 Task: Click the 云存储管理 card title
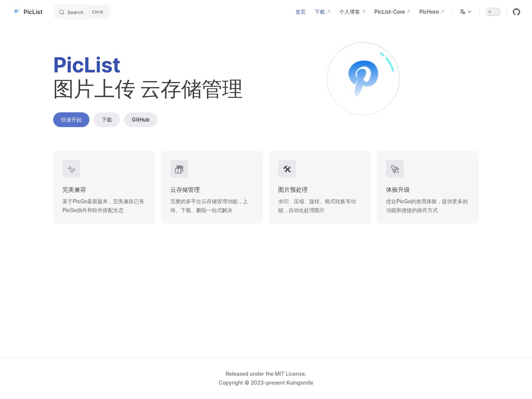coord(185,190)
